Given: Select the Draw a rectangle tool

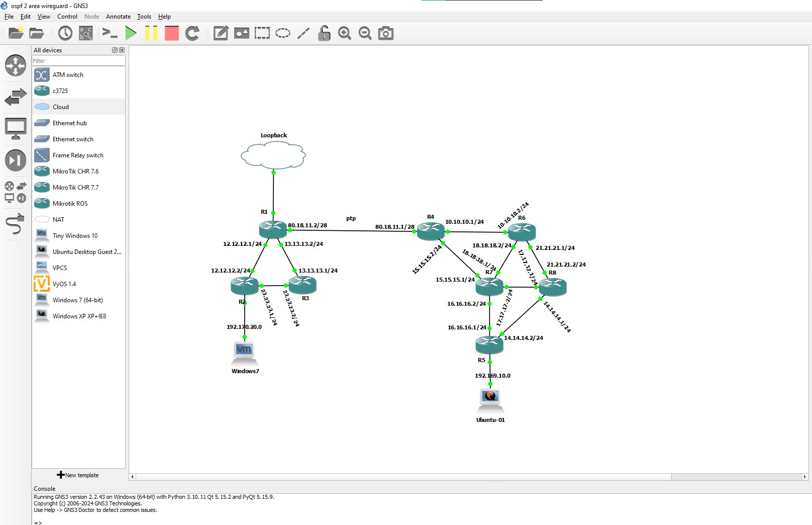Looking at the screenshot, I should [x=262, y=33].
